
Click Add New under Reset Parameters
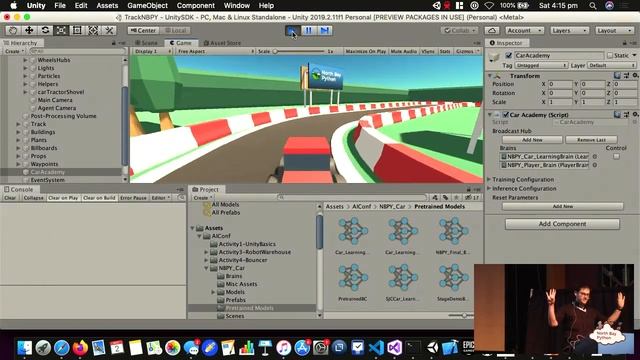click(562, 206)
